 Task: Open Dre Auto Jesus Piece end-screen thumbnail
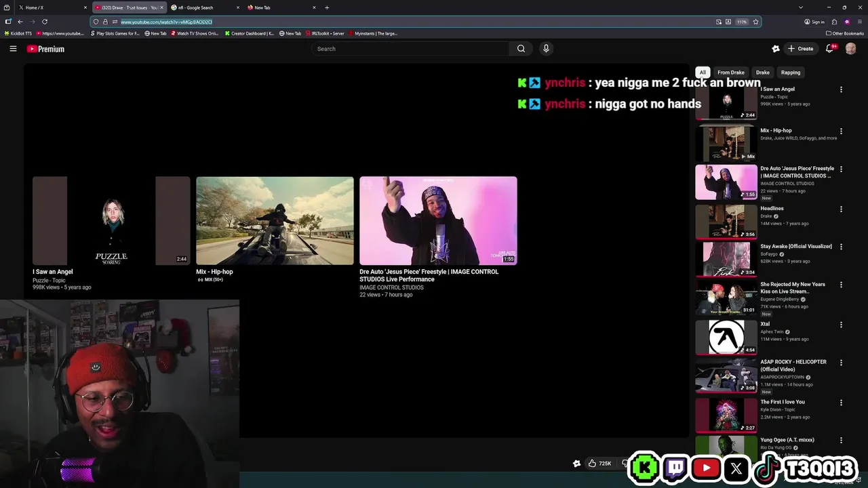click(x=438, y=220)
